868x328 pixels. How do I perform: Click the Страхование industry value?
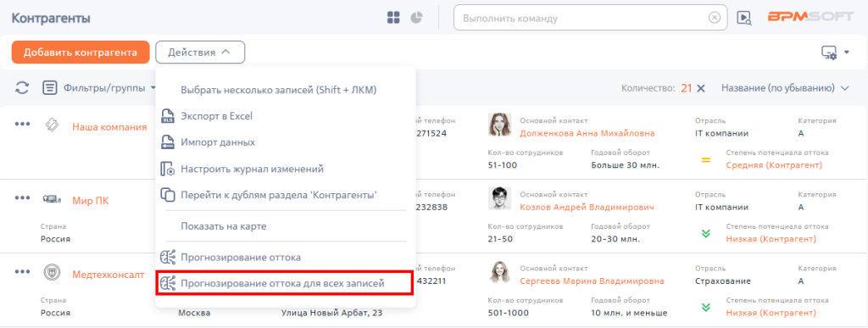point(722,281)
